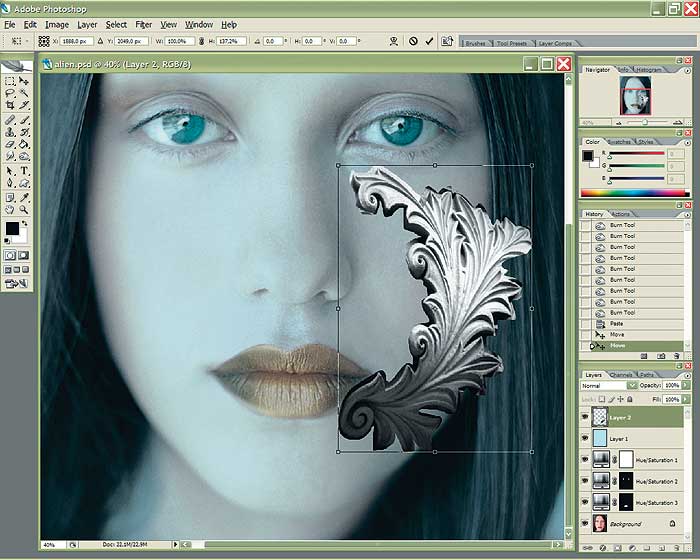Select the Notes tool
Image resolution: width=700 pixels, height=560 pixels.
[10, 197]
